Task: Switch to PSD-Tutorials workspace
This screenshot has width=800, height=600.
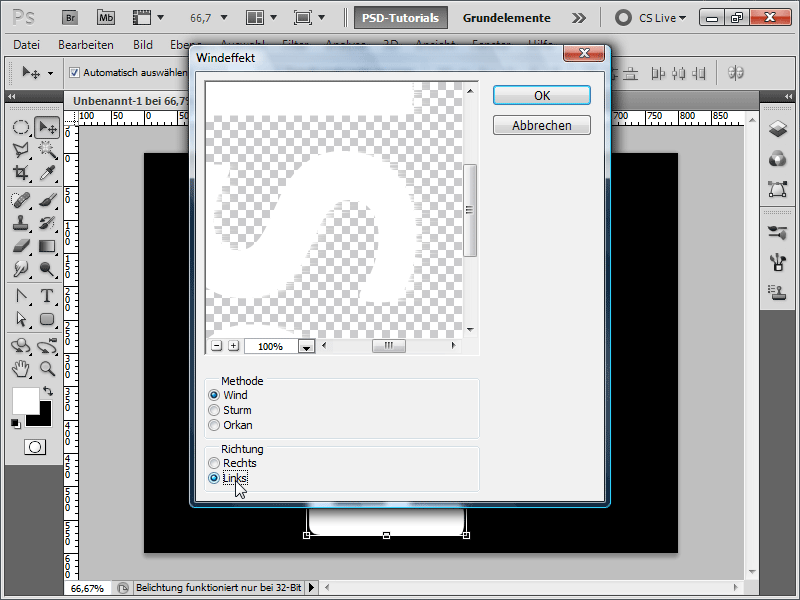Action: (401, 18)
